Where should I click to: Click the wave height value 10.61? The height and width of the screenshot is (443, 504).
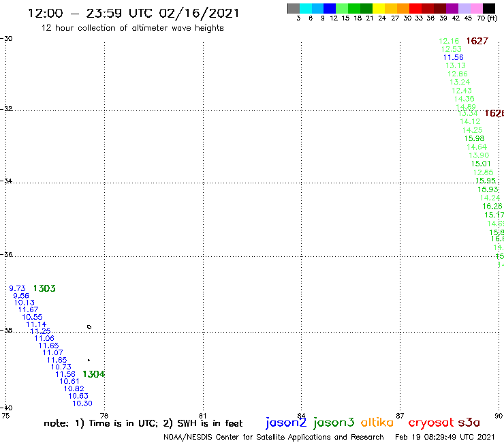69,381
